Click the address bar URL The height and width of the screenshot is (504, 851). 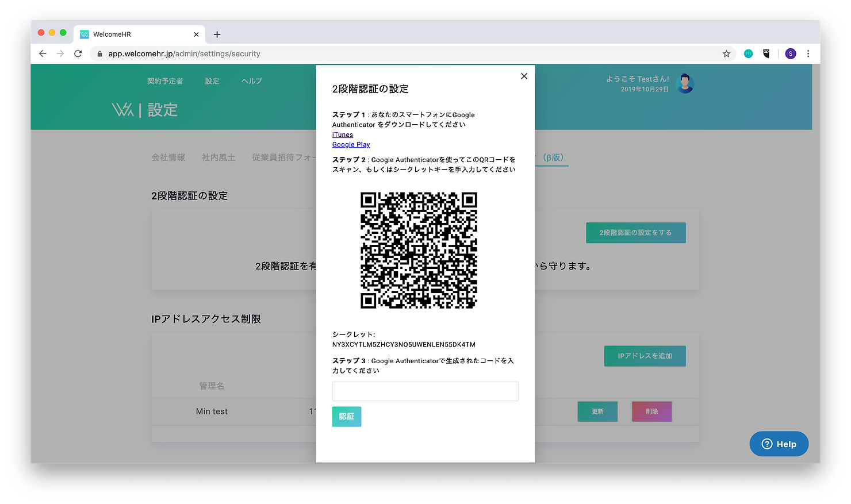coord(184,53)
